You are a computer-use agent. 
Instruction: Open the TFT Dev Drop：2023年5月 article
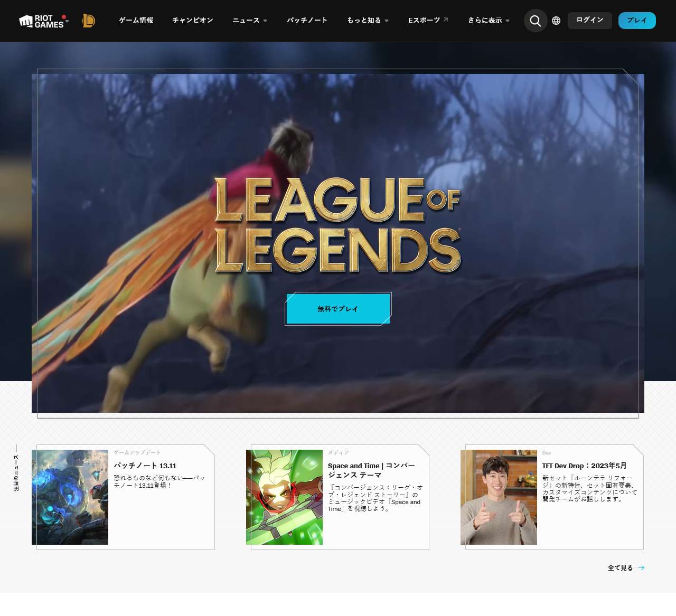[584, 466]
